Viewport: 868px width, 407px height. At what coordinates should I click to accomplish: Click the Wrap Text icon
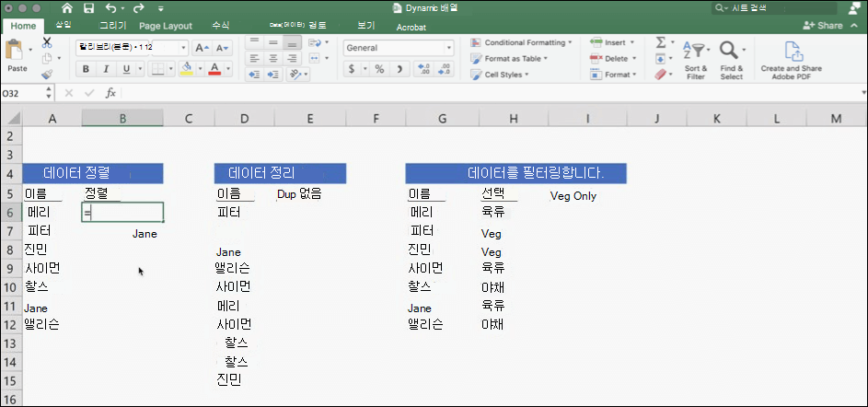(x=315, y=42)
